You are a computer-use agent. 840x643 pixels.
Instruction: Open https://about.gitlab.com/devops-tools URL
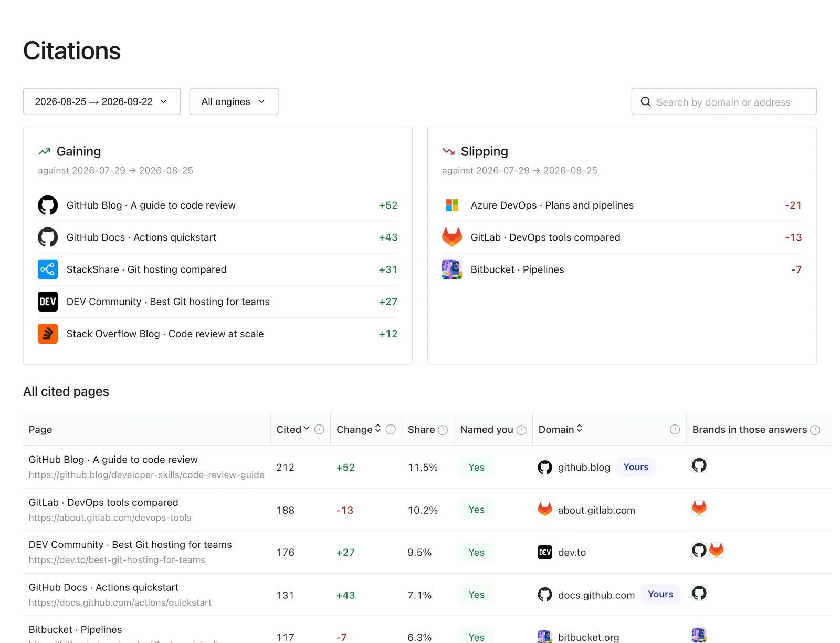(110, 518)
